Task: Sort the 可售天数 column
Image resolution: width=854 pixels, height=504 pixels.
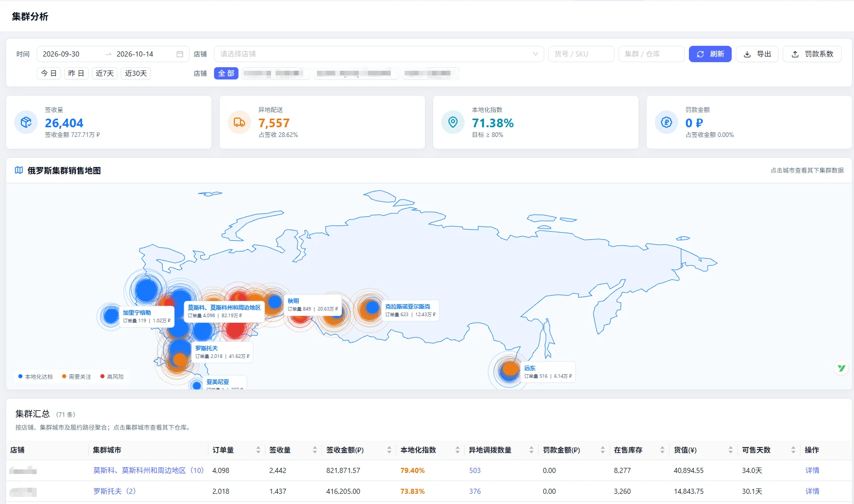Action: [793, 450]
